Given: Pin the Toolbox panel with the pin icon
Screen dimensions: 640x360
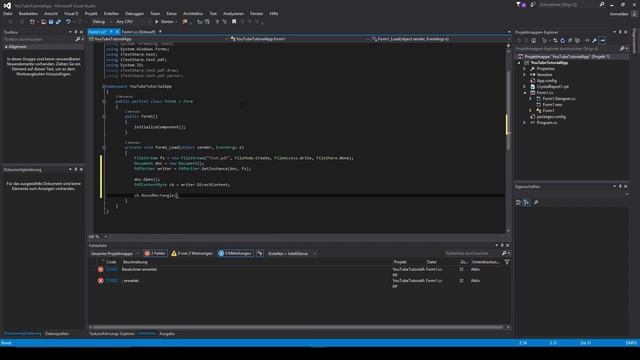Looking at the screenshot, I should [76, 32].
